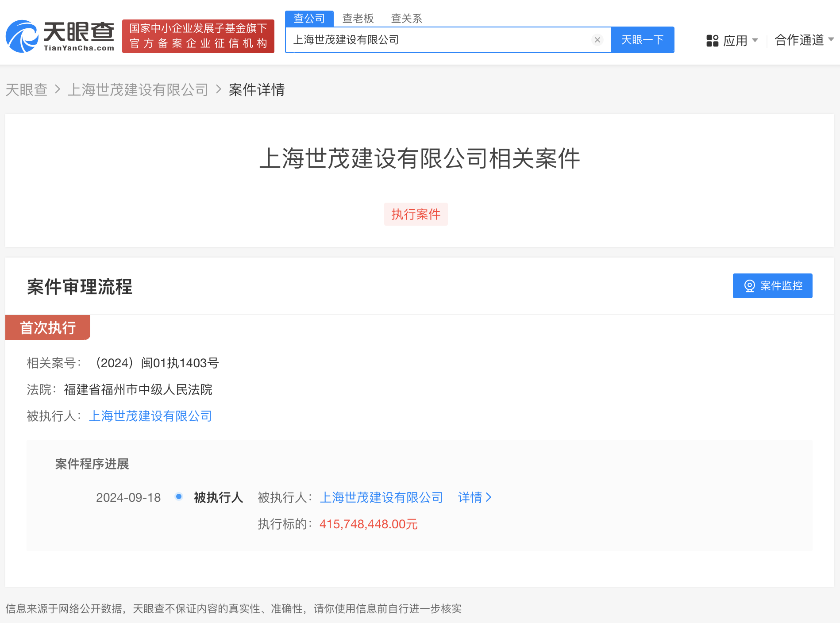Click 被执行人 company link 上海世茂建设有限公司
The width and height of the screenshot is (840, 623).
pyautogui.click(x=150, y=416)
